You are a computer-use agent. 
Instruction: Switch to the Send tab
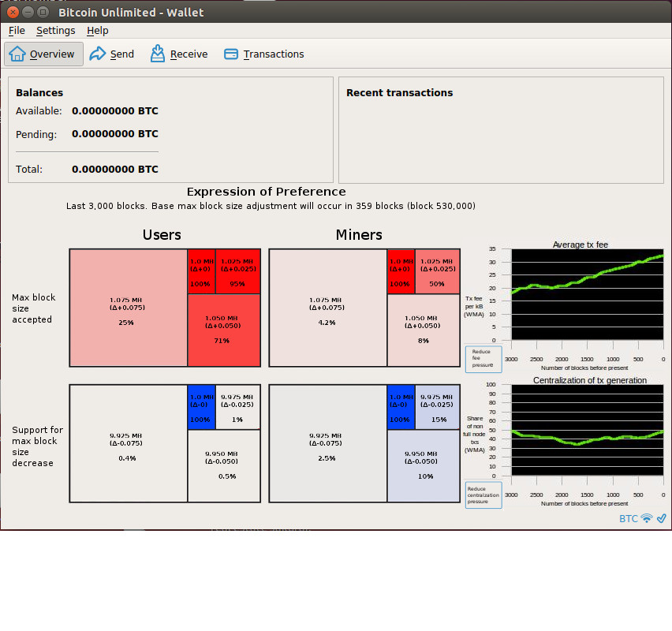point(112,54)
